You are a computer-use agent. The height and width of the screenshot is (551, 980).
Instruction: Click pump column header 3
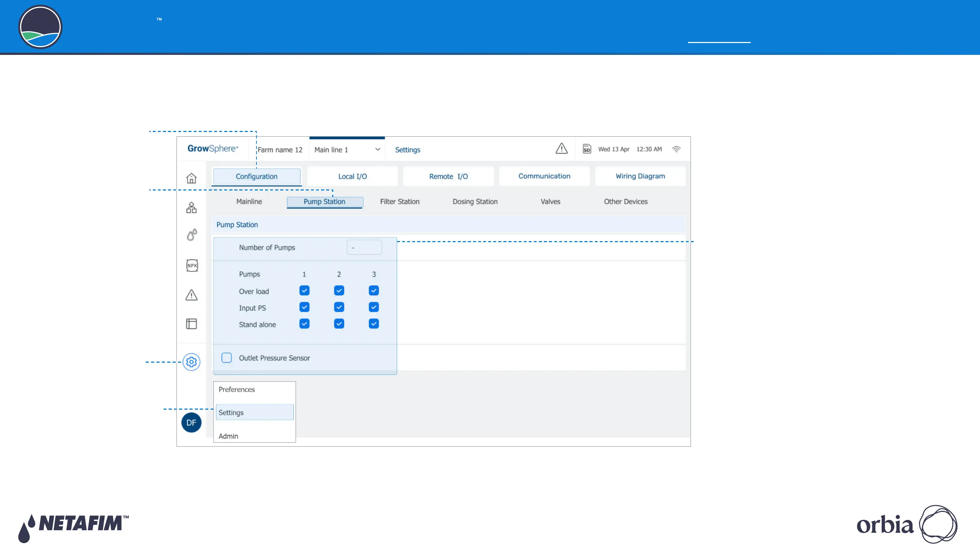point(374,274)
